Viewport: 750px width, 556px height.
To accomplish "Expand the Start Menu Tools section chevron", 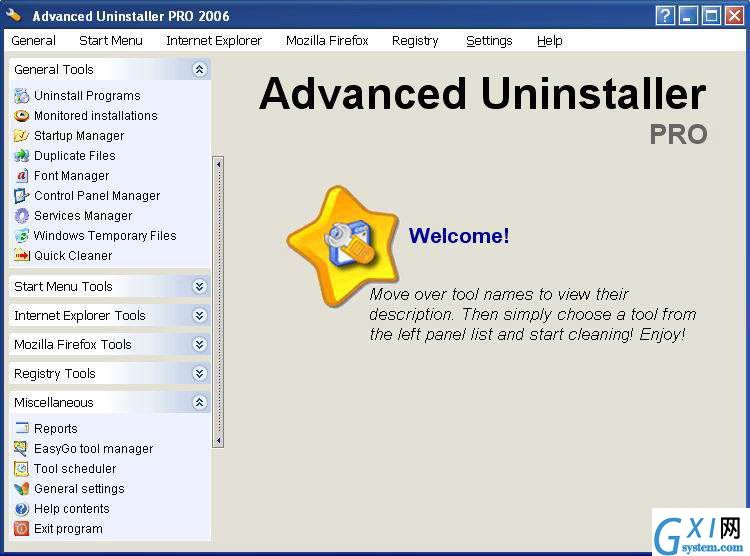I will coord(199,287).
